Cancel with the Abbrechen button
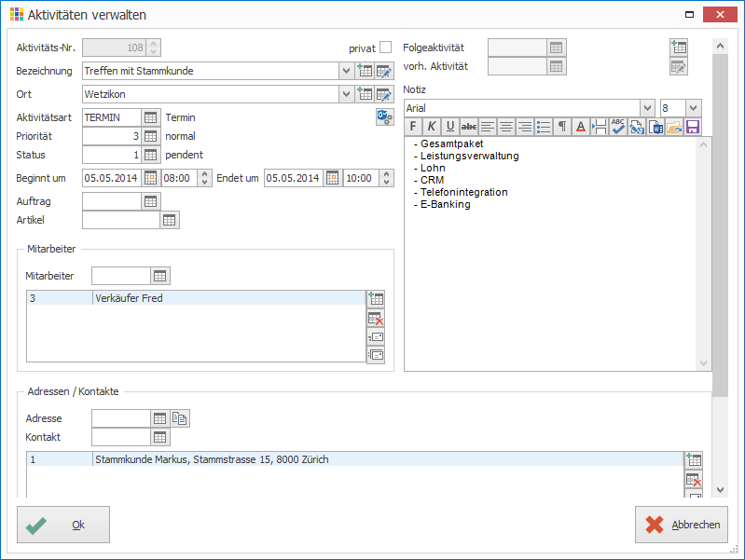745x560 pixels. 682,525
